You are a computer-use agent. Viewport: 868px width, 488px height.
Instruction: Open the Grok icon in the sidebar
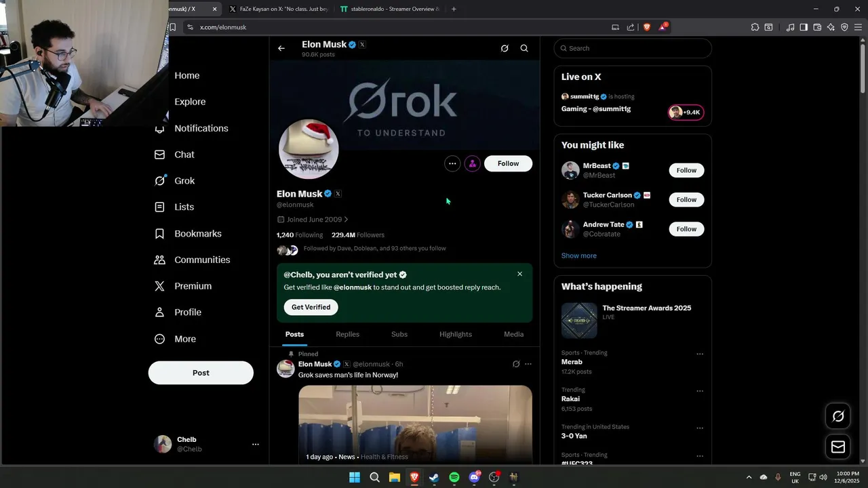[159, 180]
